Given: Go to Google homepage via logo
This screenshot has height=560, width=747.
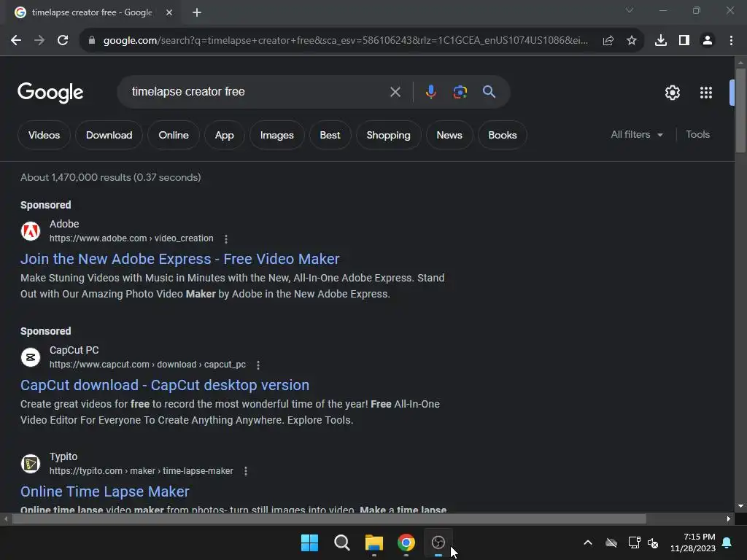Looking at the screenshot, I should [50, 93].
